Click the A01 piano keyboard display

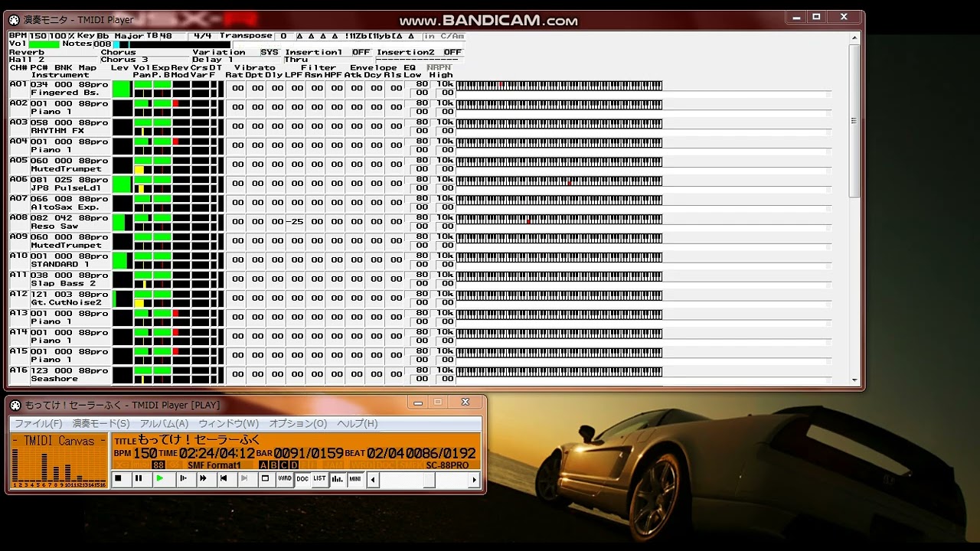pos(559,86)
